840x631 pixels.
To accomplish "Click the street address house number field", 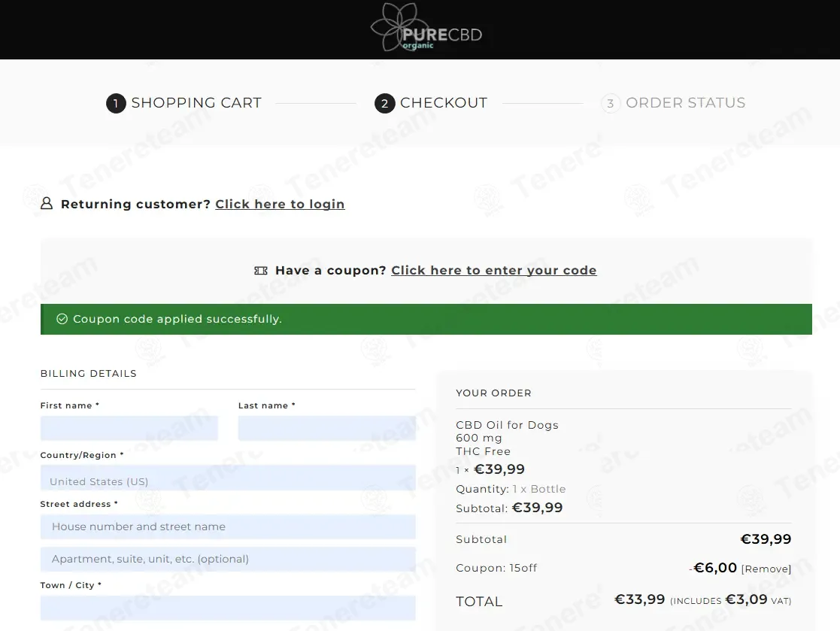I will pos(228,526).
